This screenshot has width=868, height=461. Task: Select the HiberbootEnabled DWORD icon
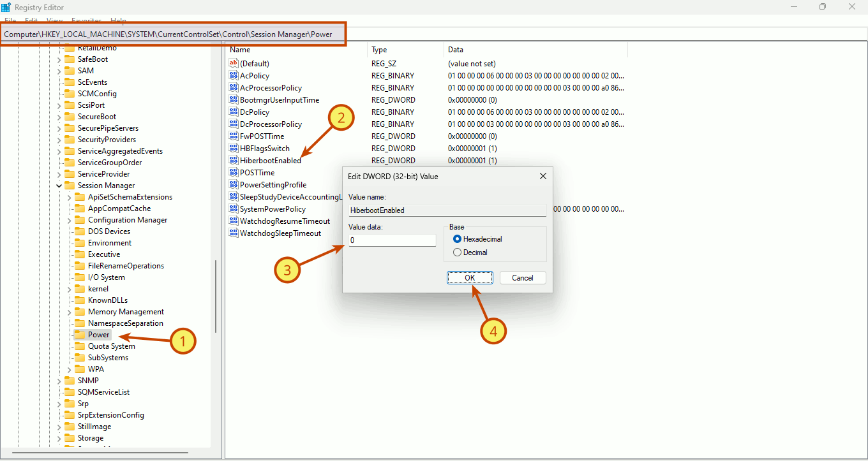pyautogui.click(x=233, y=161)
